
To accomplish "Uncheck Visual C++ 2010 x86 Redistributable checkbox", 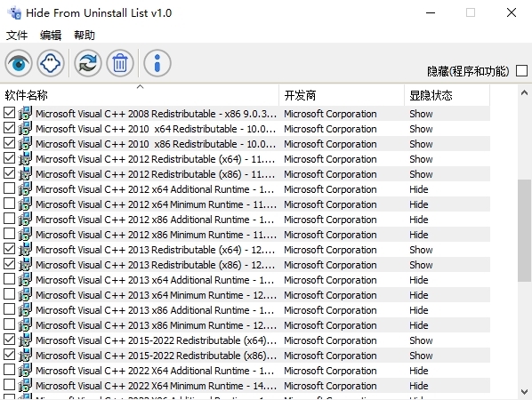I will coord(9,143).
